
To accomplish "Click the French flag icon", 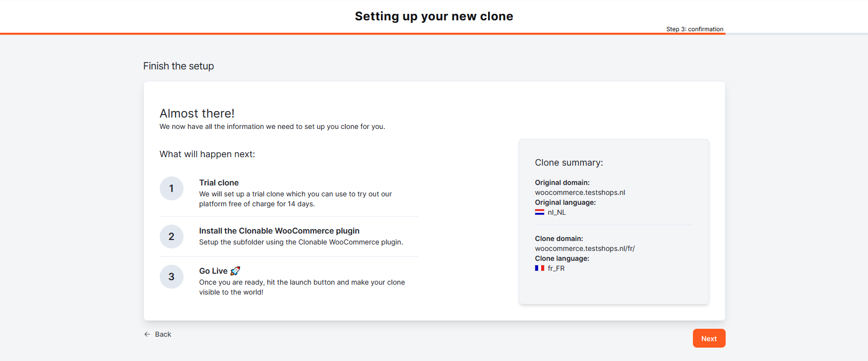I will click(x=540, y=268).
